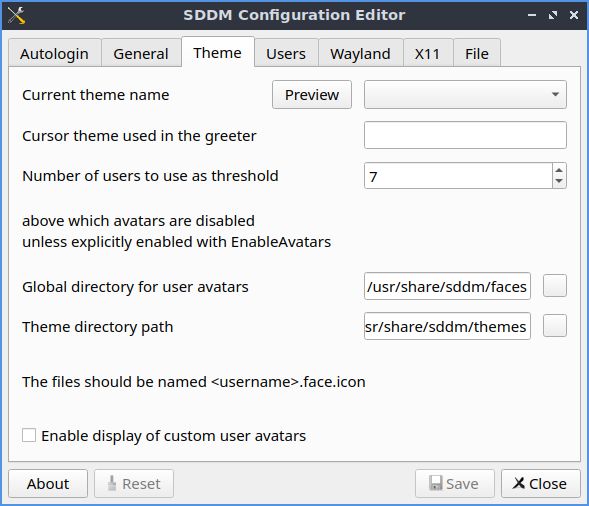
Task: Browse for global avatars directory
Action: [x=555, y=286]
